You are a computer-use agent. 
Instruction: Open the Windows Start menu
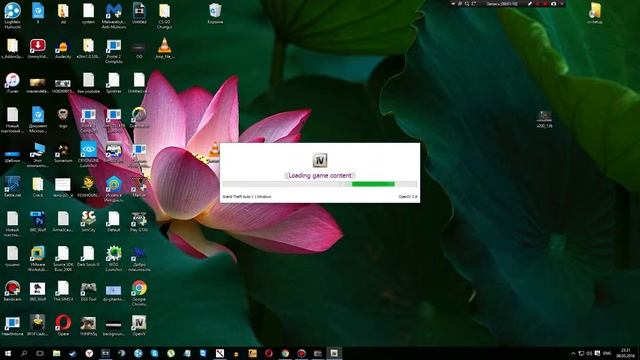(8, 353)
